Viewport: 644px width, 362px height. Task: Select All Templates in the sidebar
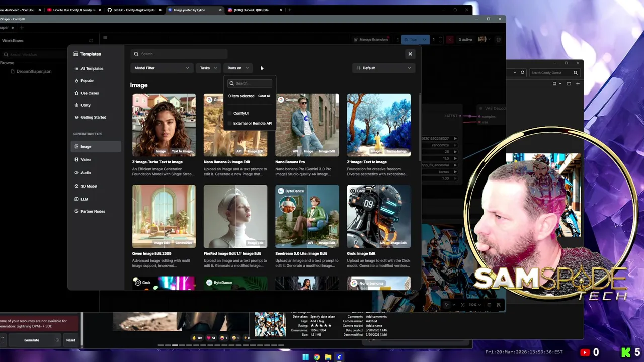click(x=96, y=68)
